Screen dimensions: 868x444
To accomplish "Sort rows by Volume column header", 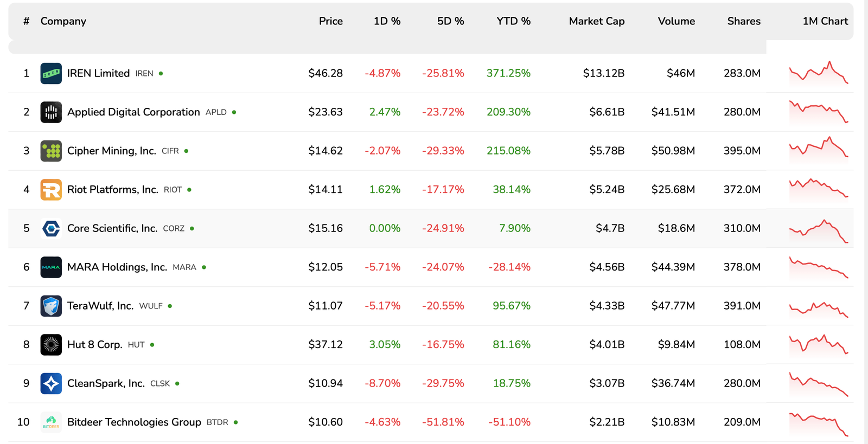I will pyautogui.click(x=676, y=21).
